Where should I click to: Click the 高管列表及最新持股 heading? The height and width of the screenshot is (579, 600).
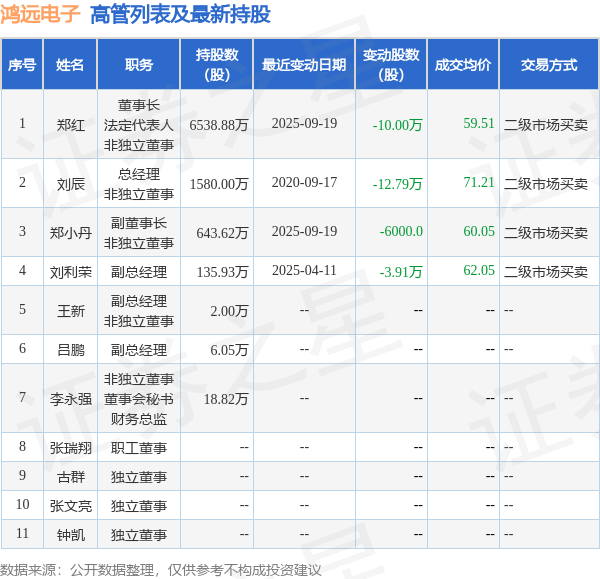180,15
